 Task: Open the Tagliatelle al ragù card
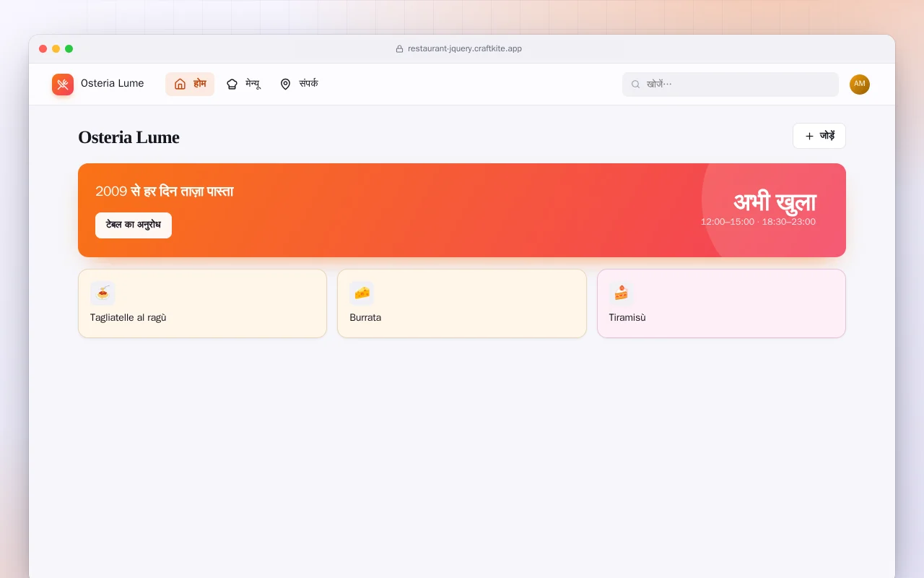[x=202, y=303]
